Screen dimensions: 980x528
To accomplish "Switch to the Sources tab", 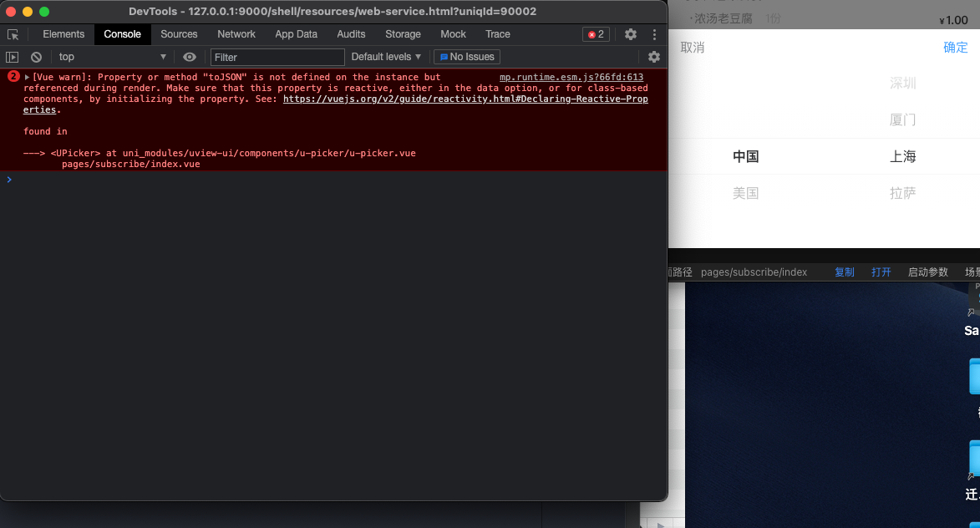I will [179, 34].
